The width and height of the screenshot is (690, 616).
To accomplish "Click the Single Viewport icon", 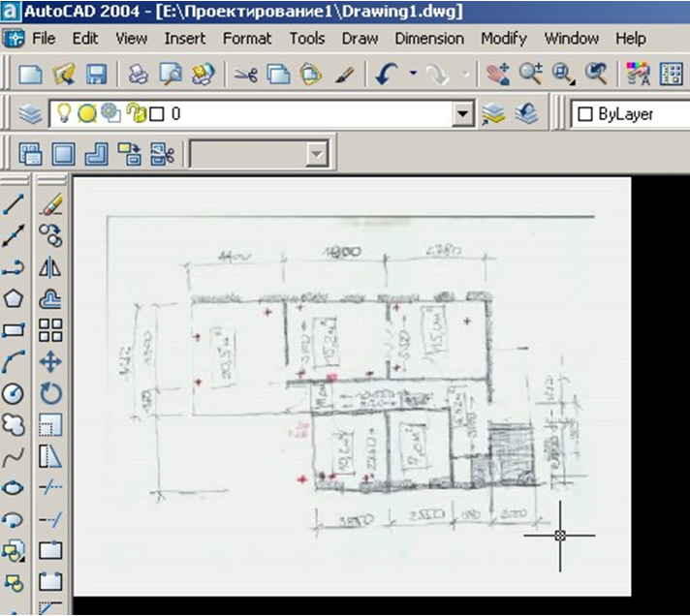I will pos(63,154).
